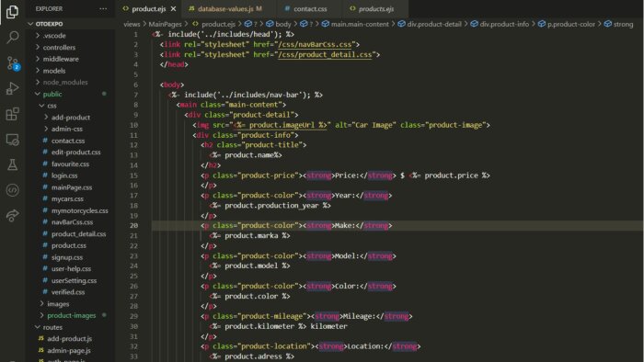Viewport: 644px width, 362px height.
Task: Open mainPage.css file
Action: tap(72, 187)
